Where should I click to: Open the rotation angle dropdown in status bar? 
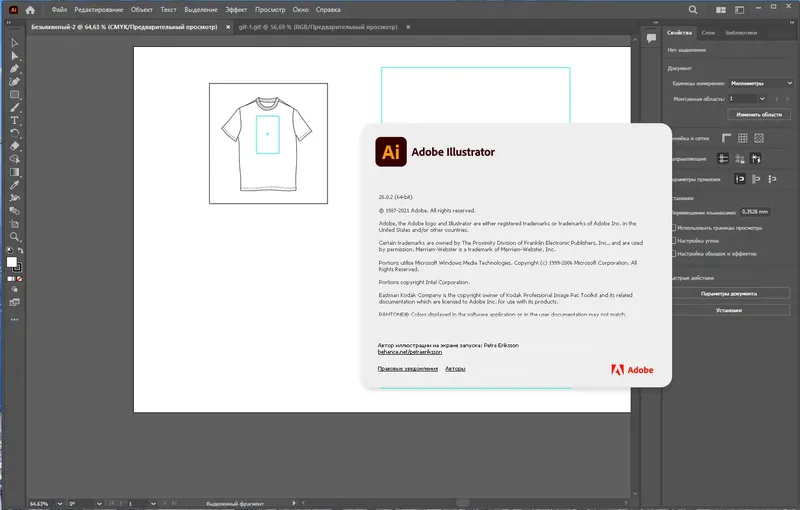pyautogui.click(x=99, y=504)
